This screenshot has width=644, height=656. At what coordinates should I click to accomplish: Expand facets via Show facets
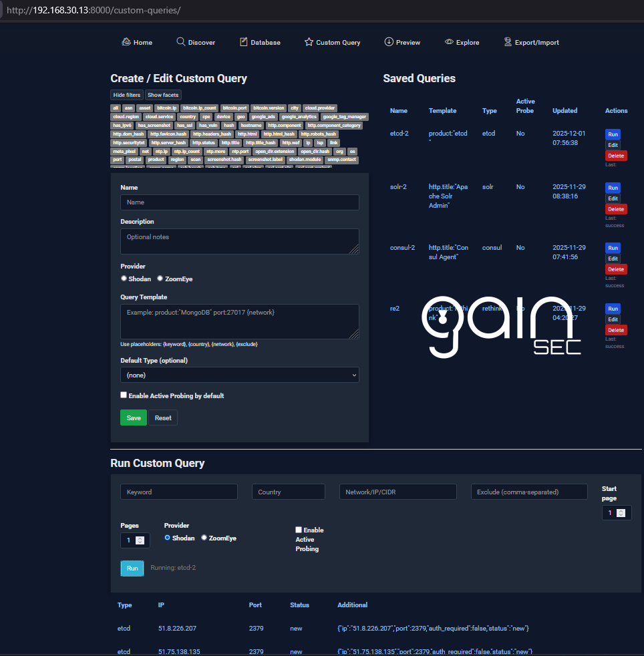point(162,94)
